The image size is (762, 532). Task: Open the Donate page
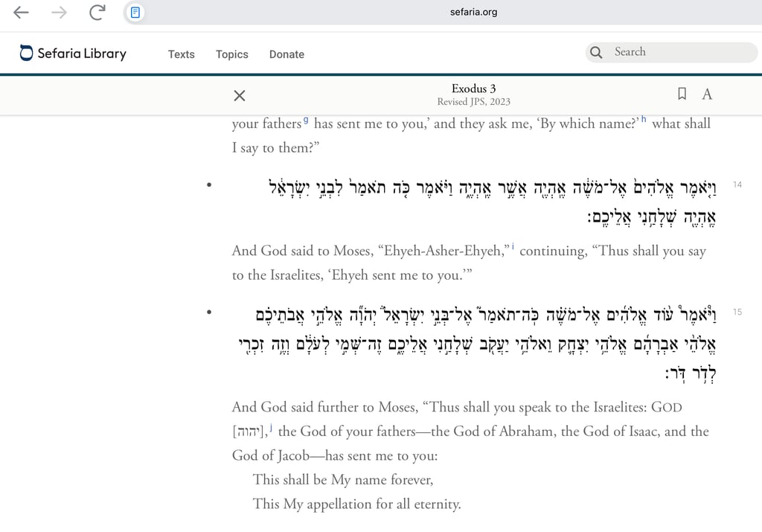click(286, 54)
